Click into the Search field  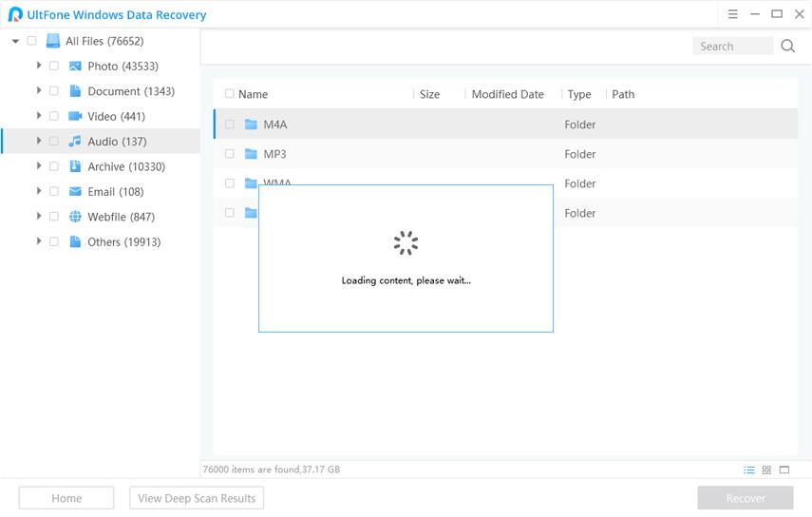pos(732,47)
